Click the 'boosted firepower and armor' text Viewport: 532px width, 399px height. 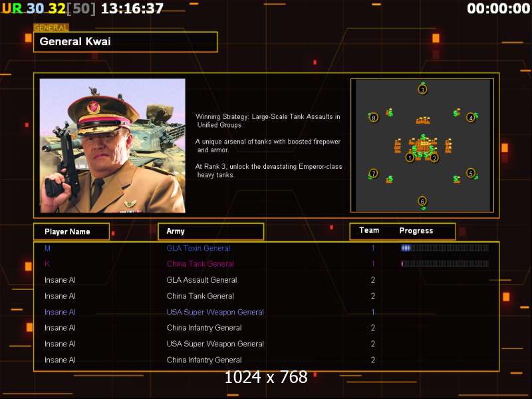pos(268,146)
